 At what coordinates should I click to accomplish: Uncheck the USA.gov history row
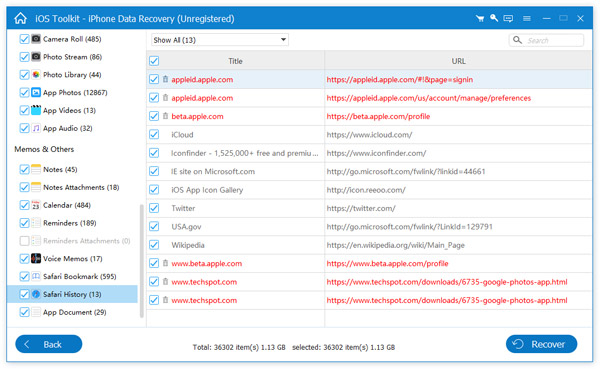[154, 227]
